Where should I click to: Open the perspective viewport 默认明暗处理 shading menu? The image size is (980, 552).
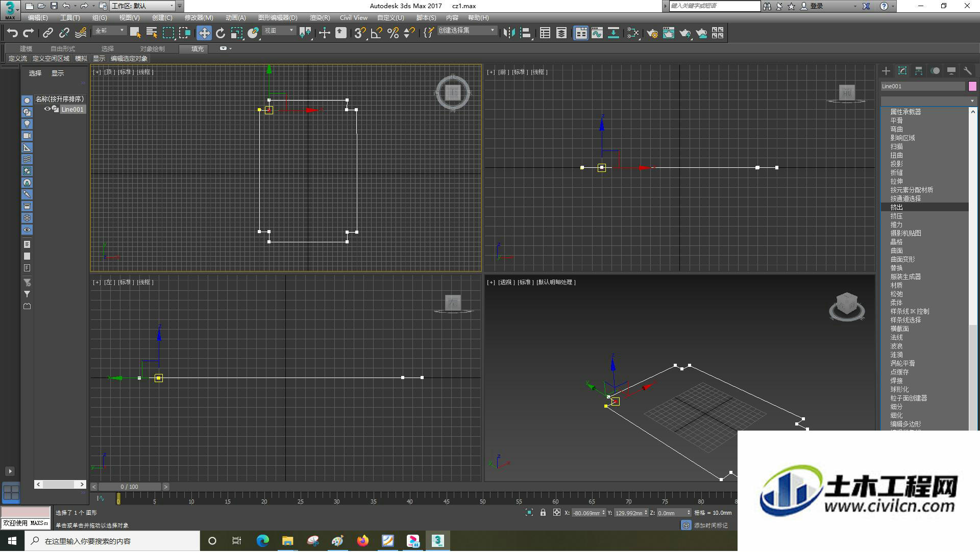pyautogui.click(x=556, y=282)
